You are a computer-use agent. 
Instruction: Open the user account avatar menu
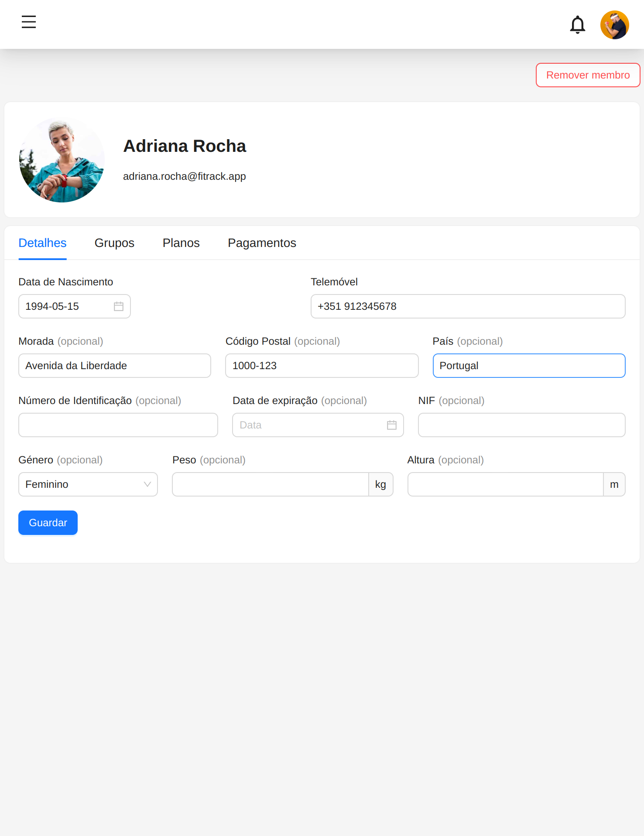coord(614,25)
